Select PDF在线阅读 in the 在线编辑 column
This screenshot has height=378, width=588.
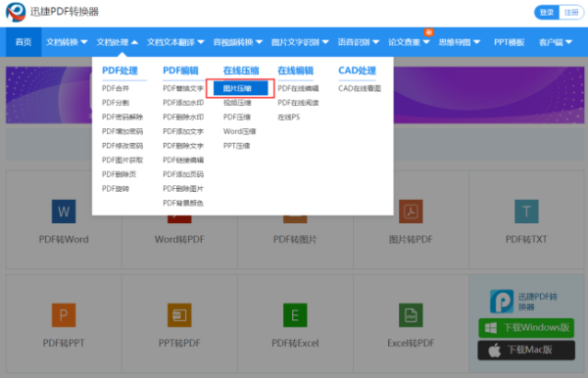tap(298, 103)
